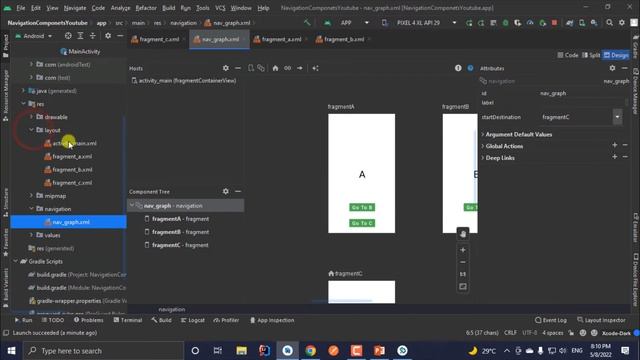Click the Nest Into New Graph link icon
Screen dimensions: 640x360
point(288,68)
